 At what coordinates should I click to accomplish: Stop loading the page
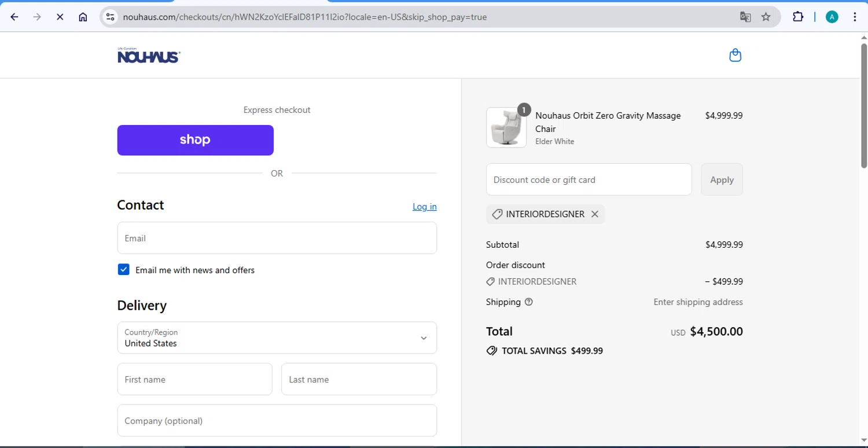pos(60,17)
